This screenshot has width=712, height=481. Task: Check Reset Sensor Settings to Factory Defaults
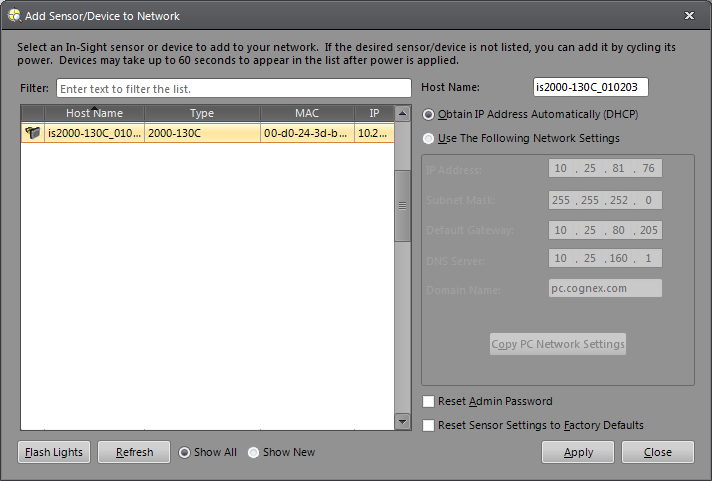429,425
